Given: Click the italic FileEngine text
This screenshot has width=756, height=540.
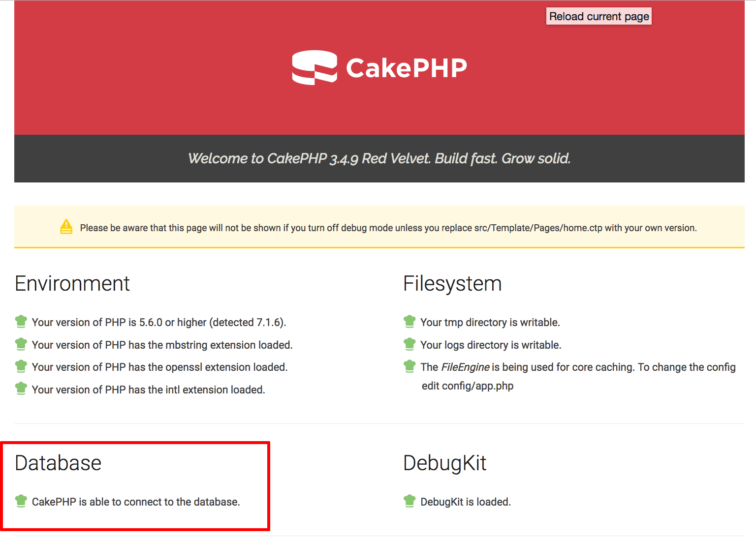Looking at the screenshot, I should pos(465,367).
